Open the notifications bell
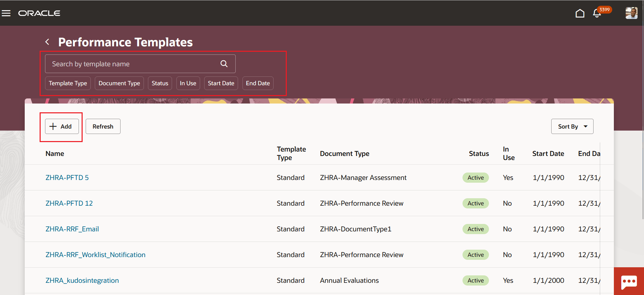644x295 pixels. point(597,13)
